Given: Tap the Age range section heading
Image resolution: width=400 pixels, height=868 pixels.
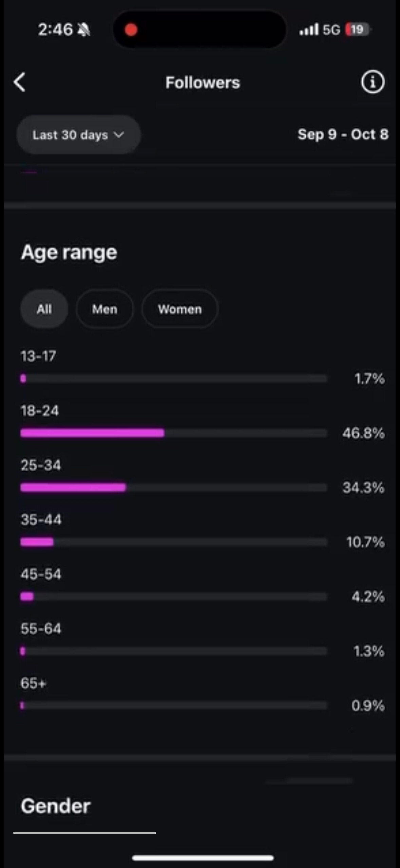Looking at the screenshot, I should tap(69, 252).
